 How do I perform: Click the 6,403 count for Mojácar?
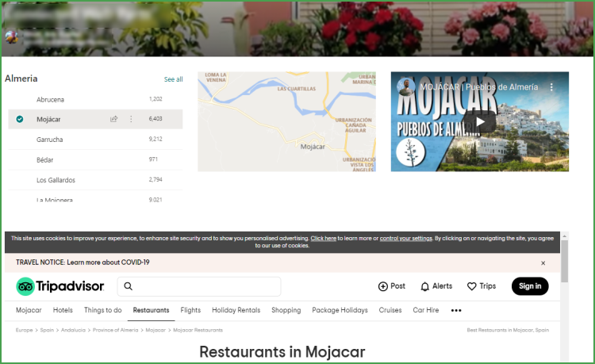(155, 119)
